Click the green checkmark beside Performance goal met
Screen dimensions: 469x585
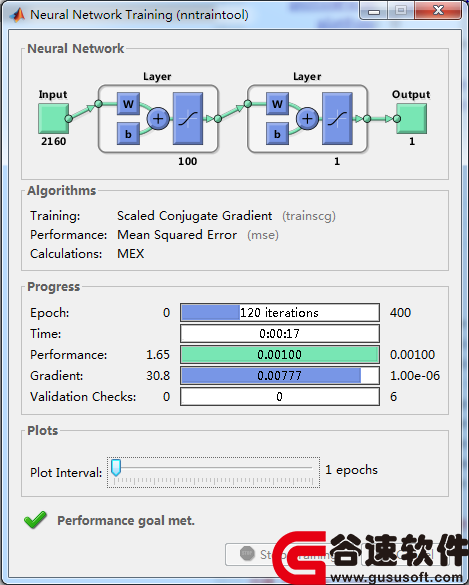click(35, 519)
